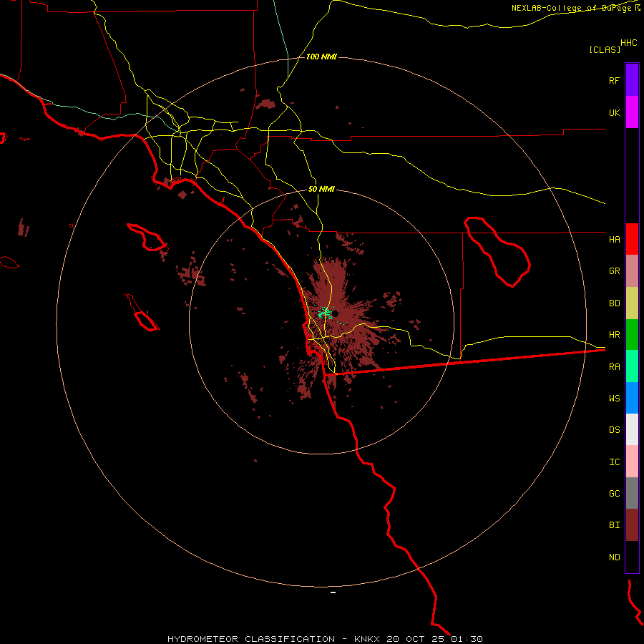Click the brown BI legend color swatch
This screenshot has height=644, width=644.
(x=632, y=525)
